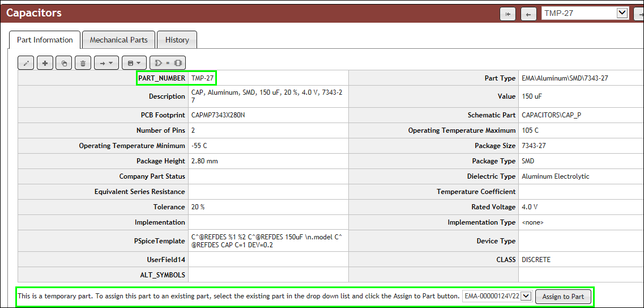The height and width of the screenshot is (308, 644).
Task: Click the CAPACITORS\CAP_P schematic part value
Action: click(551, 115)
